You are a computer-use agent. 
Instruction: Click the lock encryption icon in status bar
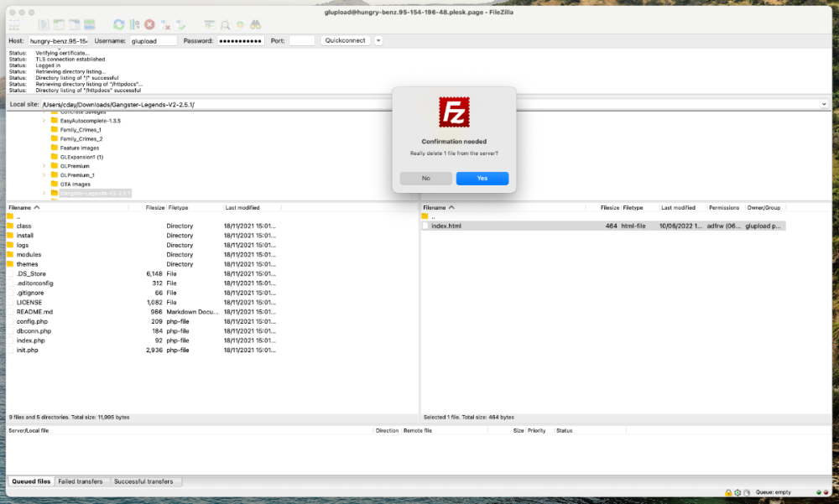click(x=727, y=492)
